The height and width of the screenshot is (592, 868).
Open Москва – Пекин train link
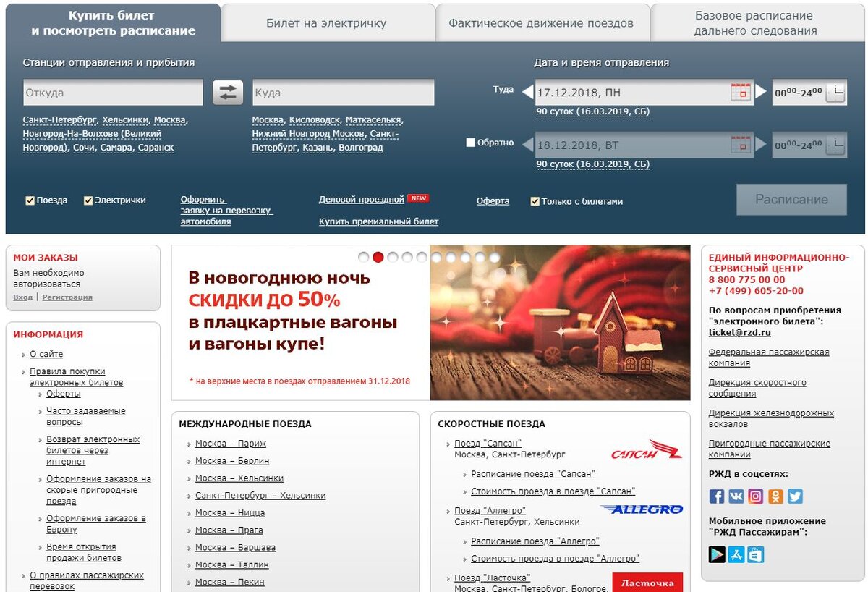(230, 582)
